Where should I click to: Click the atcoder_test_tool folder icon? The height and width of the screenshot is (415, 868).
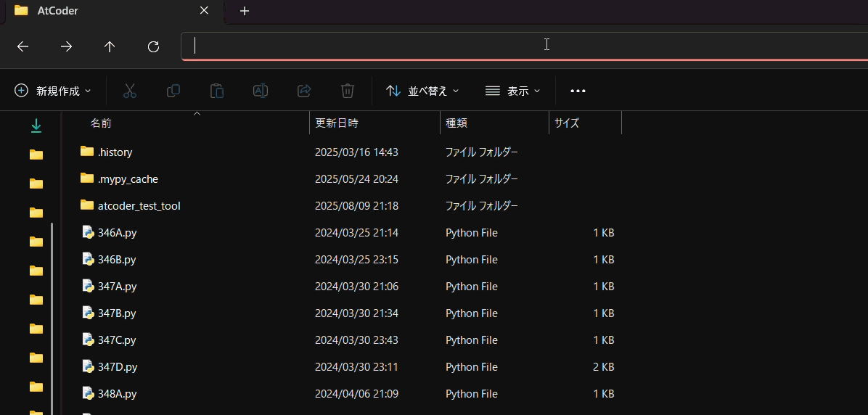(87, 205)
